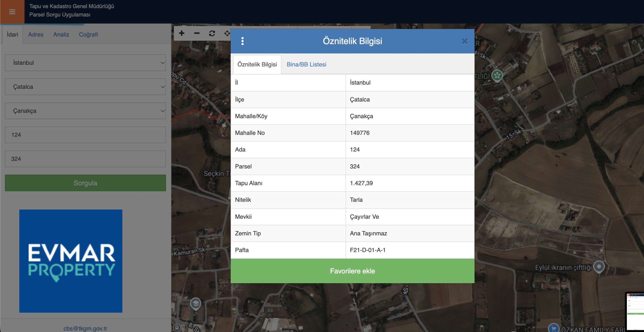This screenshot has height=332, width=644.
Task: Click the small screenshot thumbnail preview
Action: (x=635, y=312)
